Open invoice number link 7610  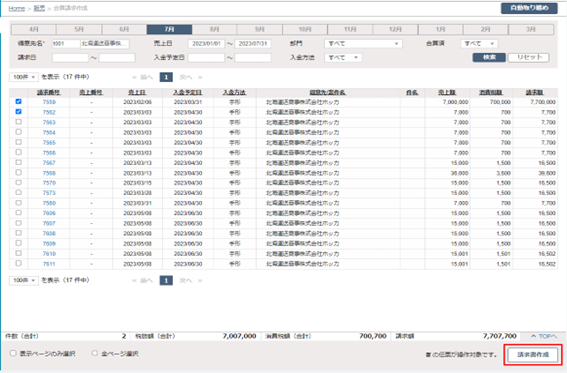(x=49, y=254)
